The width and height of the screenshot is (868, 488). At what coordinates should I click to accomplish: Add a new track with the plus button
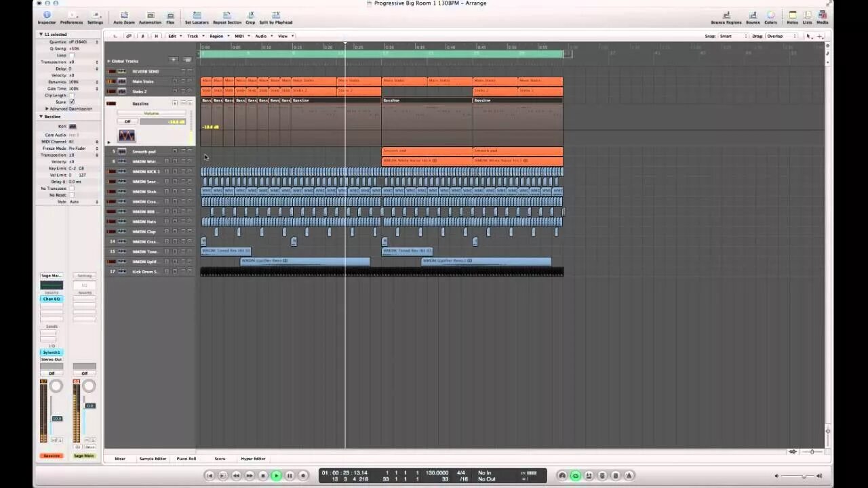click(174, 60)
